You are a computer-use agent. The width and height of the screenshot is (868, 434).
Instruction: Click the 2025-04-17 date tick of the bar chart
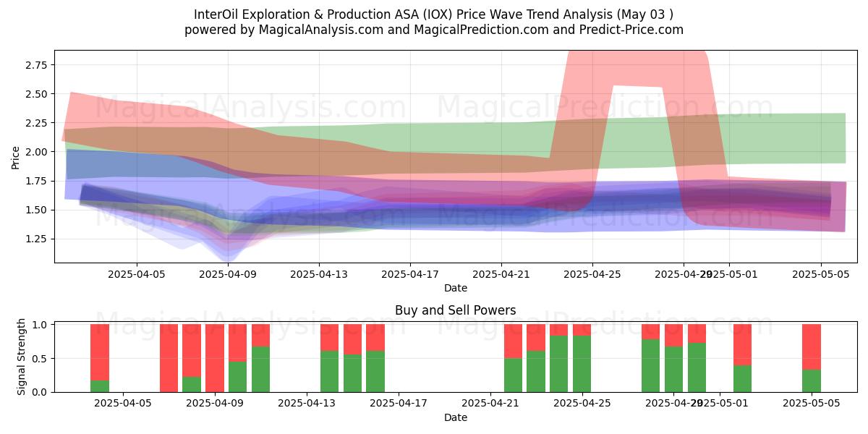[x=399, y=404]
